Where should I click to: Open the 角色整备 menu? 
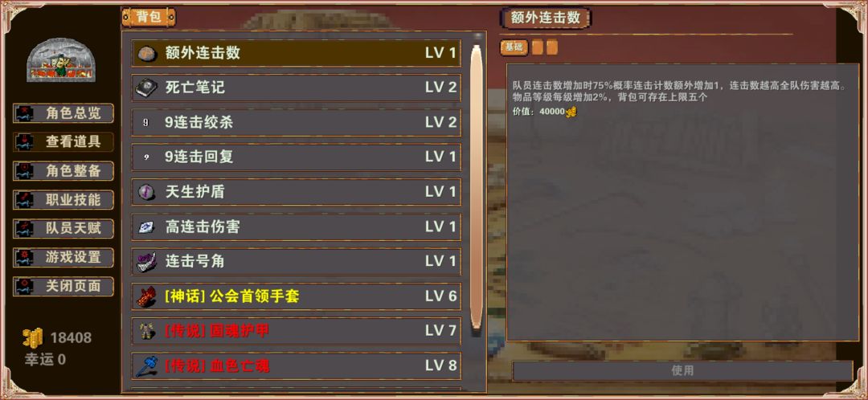click(63, 171)
